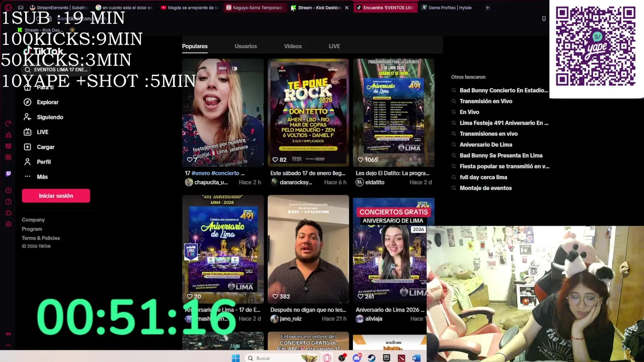Click the Twitch icon in Opera sidebar
644x362 pixels.
8,173
